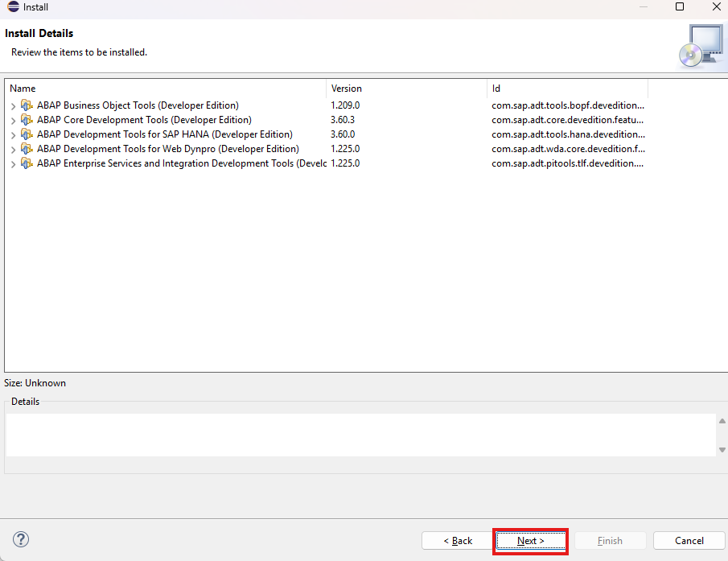Click version 1.225.0 in Web Dynpro row
Viewport: 728px width, 561px height.
tap(345, 149)
